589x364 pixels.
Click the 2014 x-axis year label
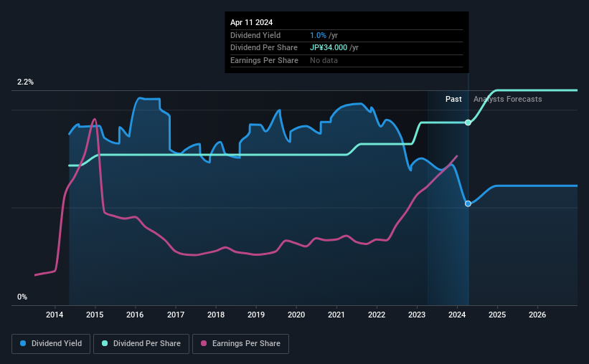(x=55, y=315)
